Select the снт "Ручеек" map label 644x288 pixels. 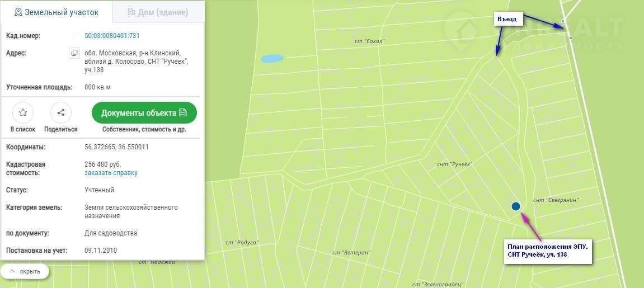(455, 164)
